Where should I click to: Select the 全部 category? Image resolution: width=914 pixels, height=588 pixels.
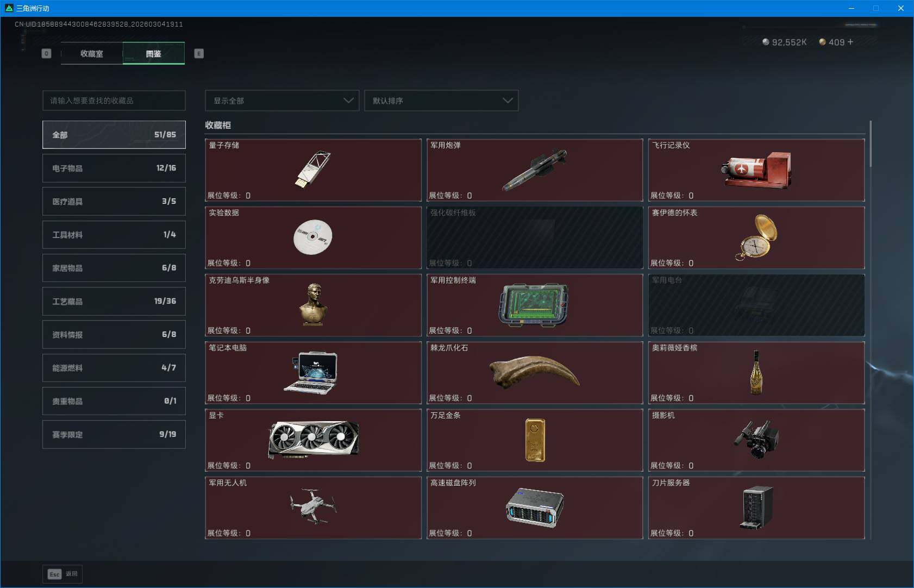coord(114,135)
